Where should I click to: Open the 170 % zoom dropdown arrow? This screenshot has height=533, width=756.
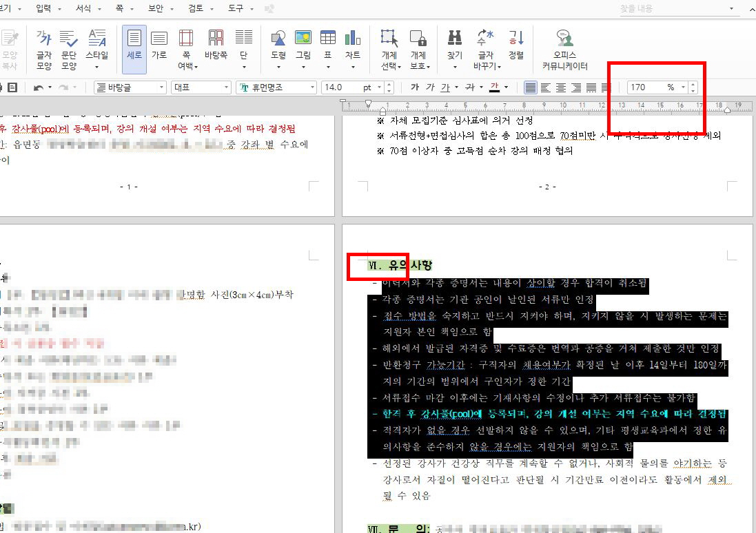pos(683,87)
